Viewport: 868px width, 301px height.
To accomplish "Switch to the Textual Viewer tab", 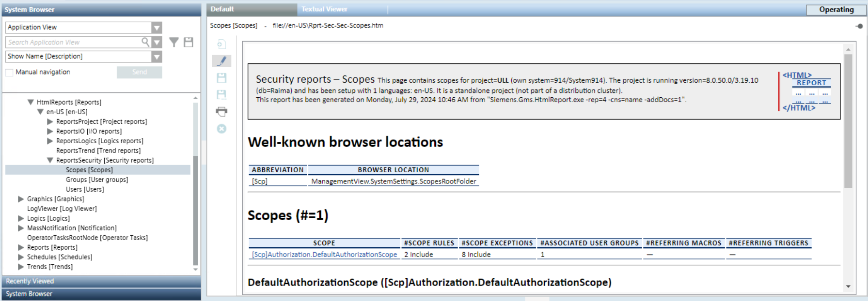I will [x=324, y=9].
